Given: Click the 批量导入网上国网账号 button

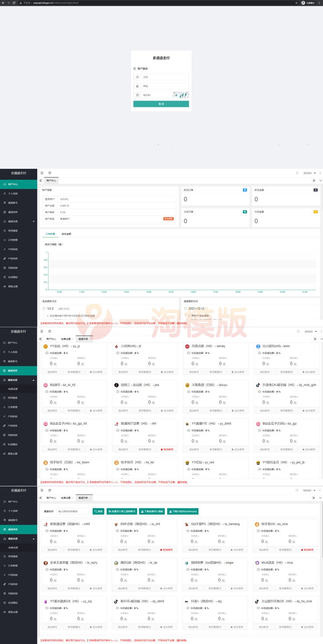Looking at the screenshot, I should point(122,511).
